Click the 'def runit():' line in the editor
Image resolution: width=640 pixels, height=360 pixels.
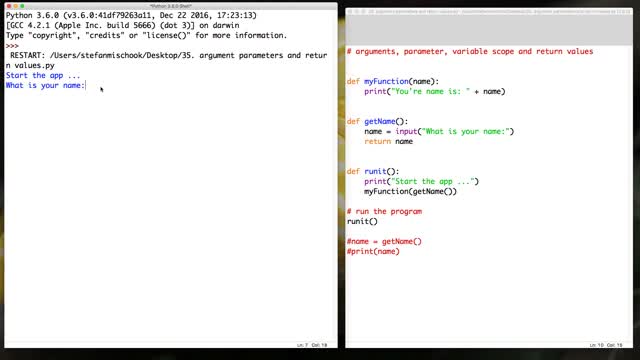tap(373, 171)
